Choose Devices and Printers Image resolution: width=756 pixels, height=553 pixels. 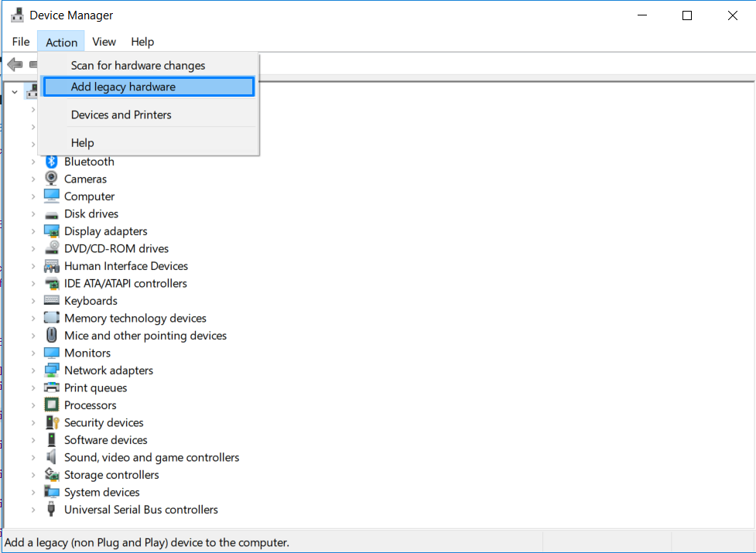click(149, 114)
